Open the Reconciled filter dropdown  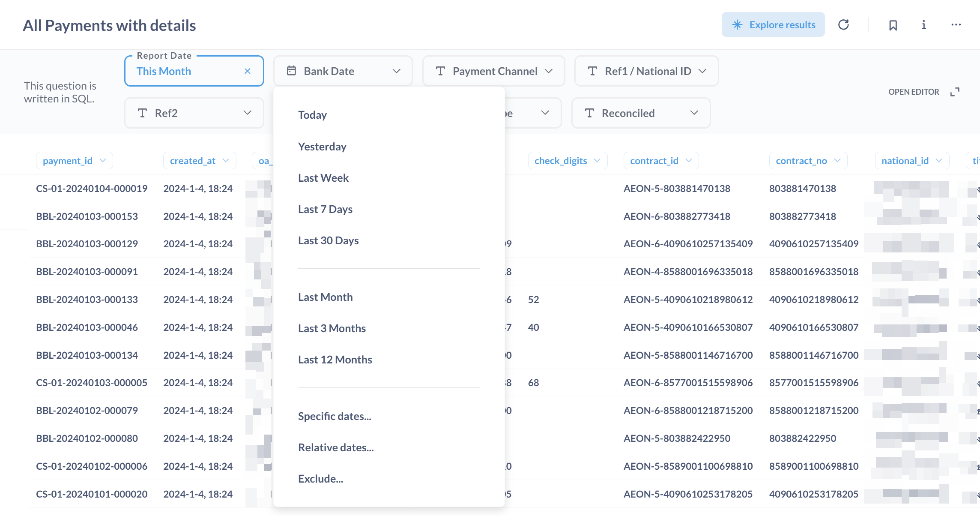click(x=641, y=113)
